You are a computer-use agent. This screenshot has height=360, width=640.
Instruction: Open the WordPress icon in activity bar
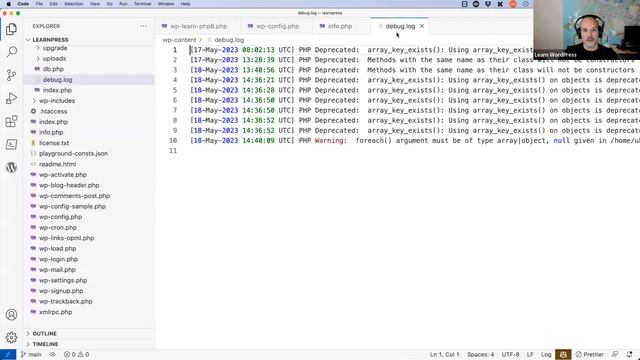coord(11,167)
